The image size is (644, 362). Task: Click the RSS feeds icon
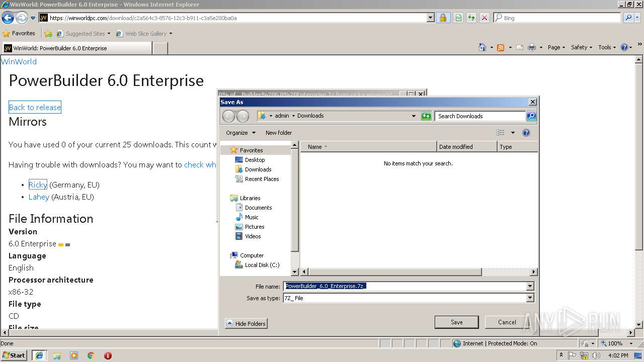pos(501,47)
